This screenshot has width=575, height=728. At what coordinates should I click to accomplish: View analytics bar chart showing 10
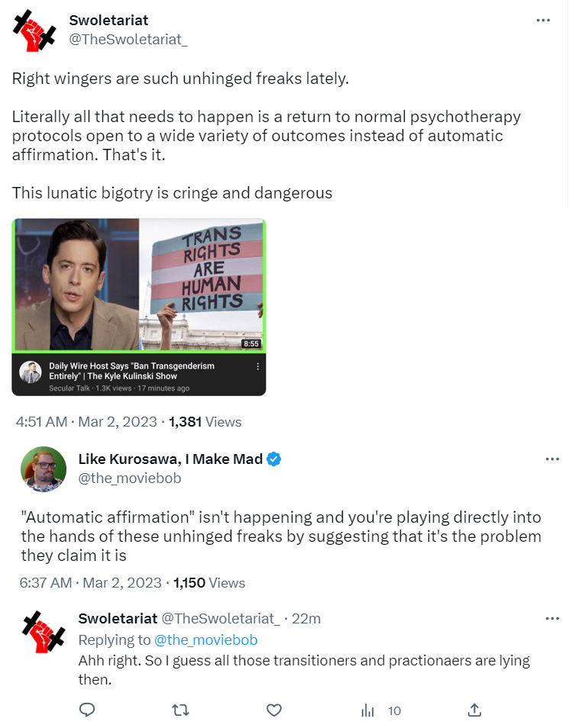(381, 710)
